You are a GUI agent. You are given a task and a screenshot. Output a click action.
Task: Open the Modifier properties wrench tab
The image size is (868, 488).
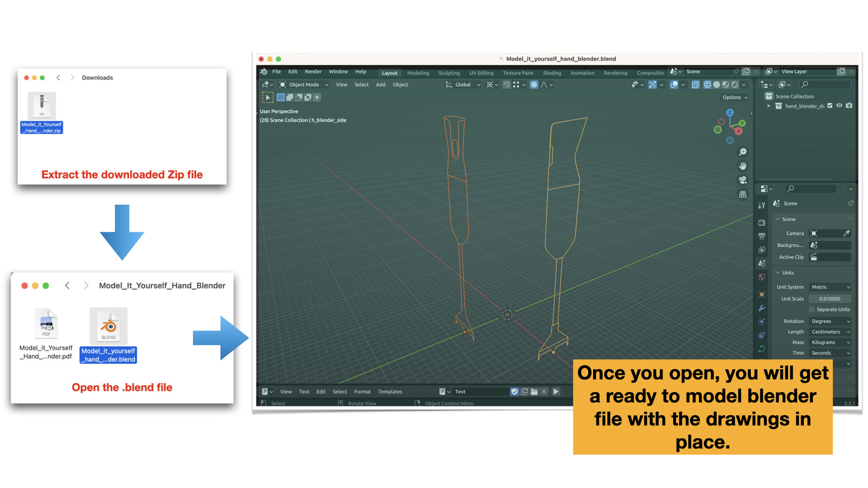762,308
